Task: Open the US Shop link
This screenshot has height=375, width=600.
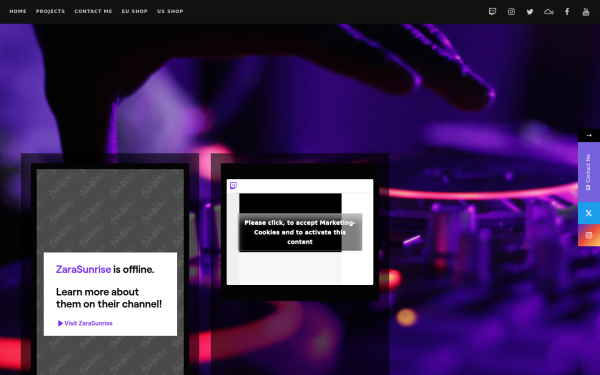Action: click(x=170, y=11)
